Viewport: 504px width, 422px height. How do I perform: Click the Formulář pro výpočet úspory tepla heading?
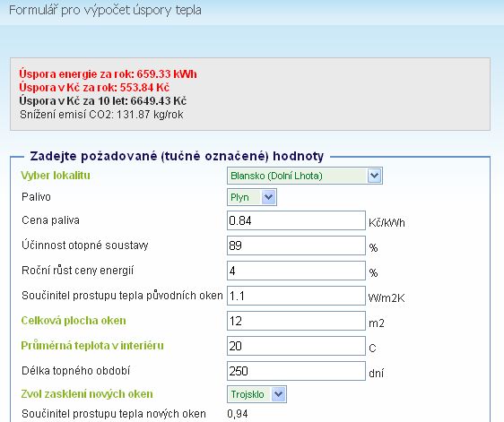click(105, 10)
